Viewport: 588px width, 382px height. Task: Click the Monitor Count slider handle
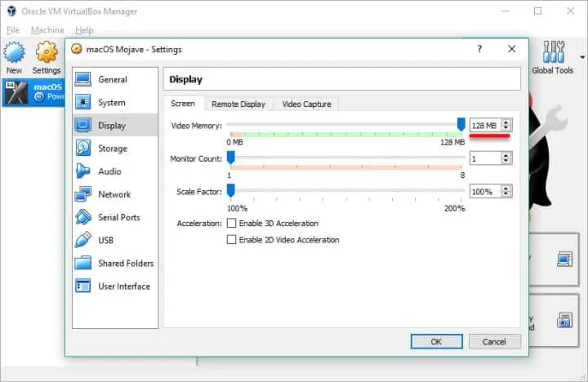point(231,158)
